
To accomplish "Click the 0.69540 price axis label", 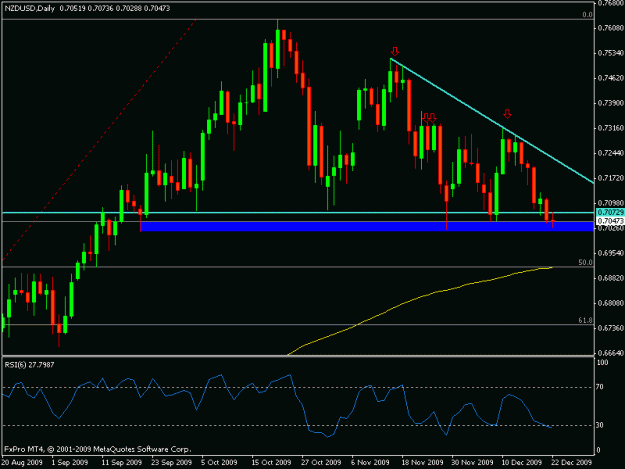I will coord(610,253).
